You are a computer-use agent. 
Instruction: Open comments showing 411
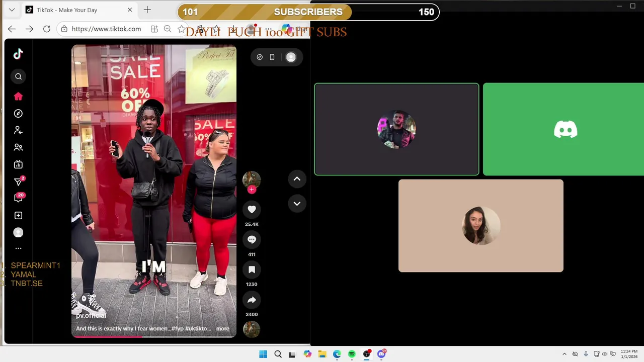point(252,239)
